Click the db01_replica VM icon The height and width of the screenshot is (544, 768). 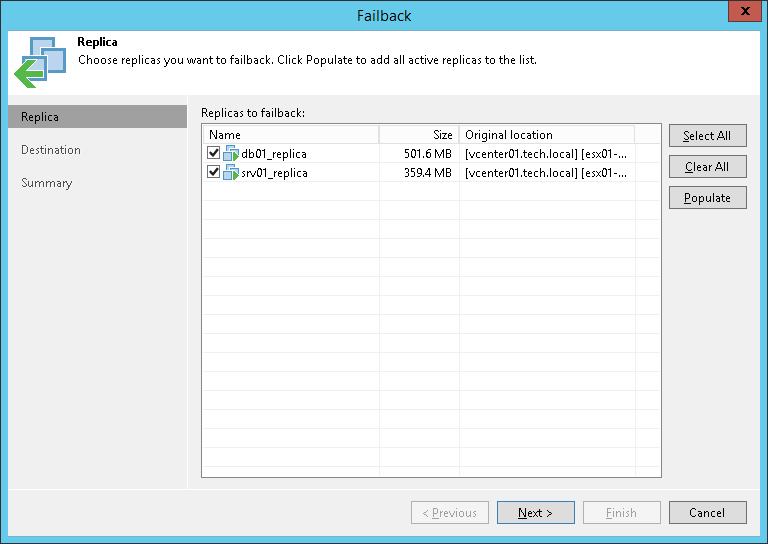click(x=231, y=154)
